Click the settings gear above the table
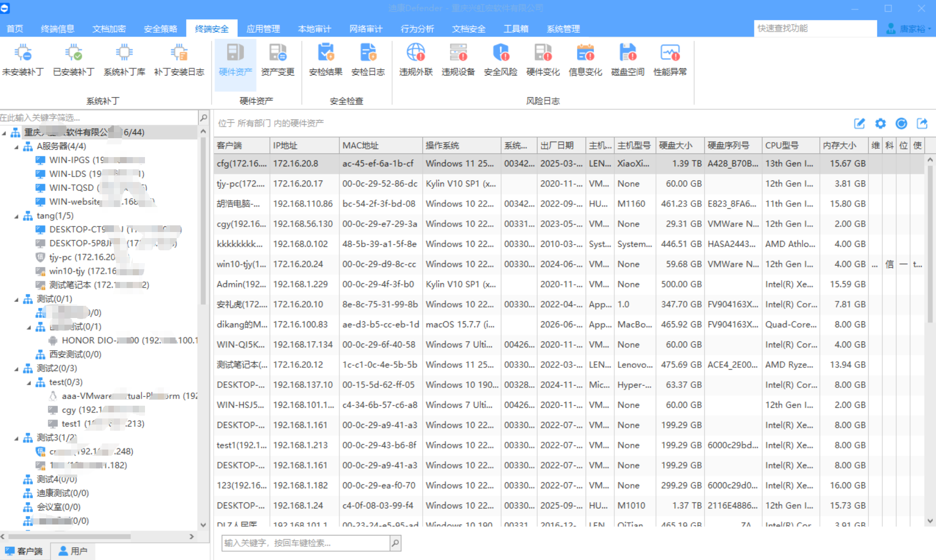 pyautogui.click(x=880, y=123)
